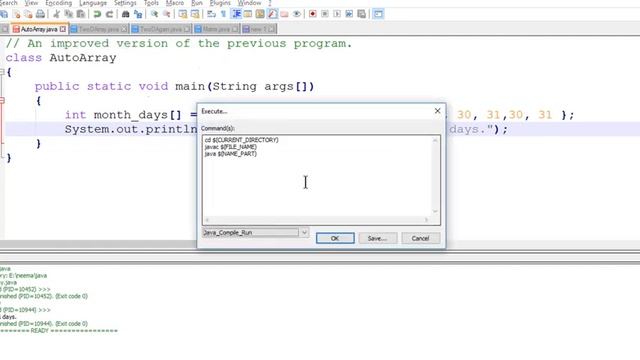Switch to the Matrix.java tab
640x360 pixels.
[216, 29]
